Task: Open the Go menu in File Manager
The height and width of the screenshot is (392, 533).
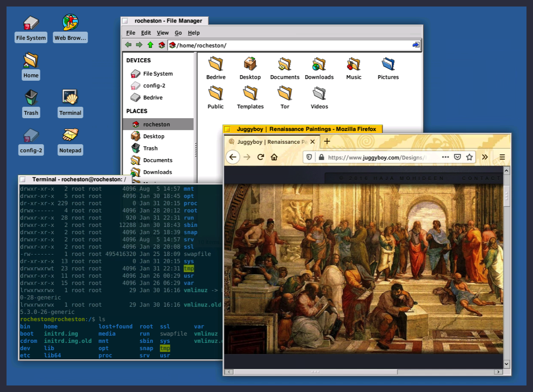Action: [178, 33]
